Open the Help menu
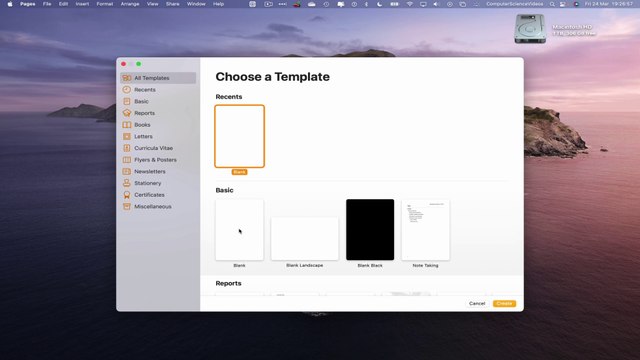Image resolution: width=640 pixels, height=360 pixels. click(218, 4)
